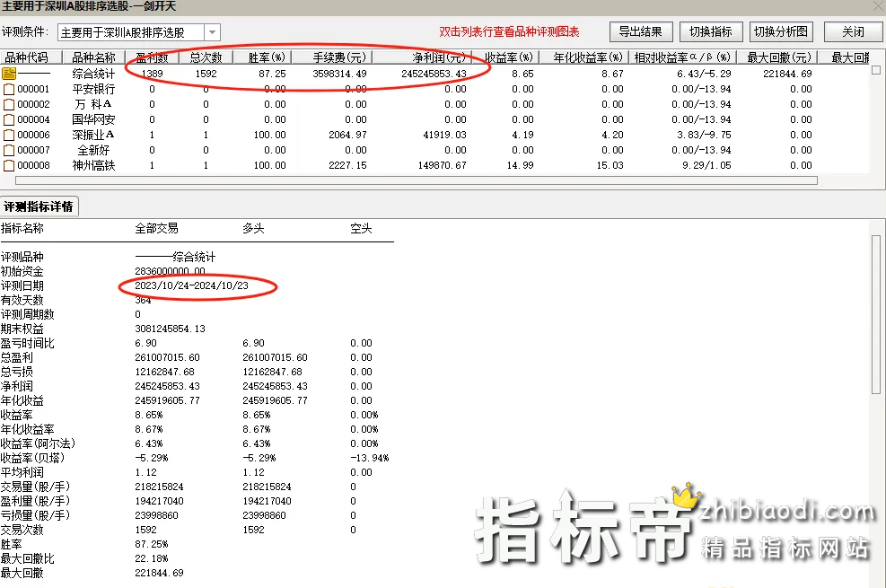Select stock name 万科A
This screenshot has width=886, height=588.
(x=93, y=104)
